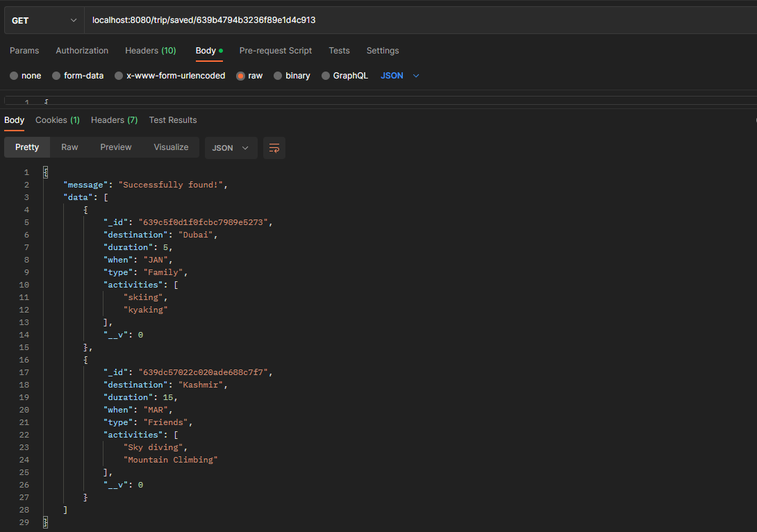Select the raw body radio button
The width and height of the screenshot is (757, 532).
(240, 76)
